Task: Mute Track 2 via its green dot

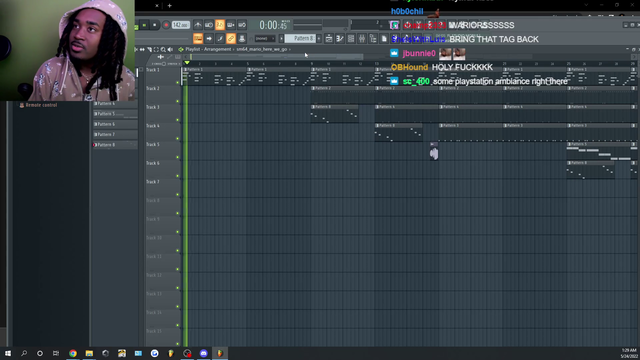Action: (x=178, y=101)
